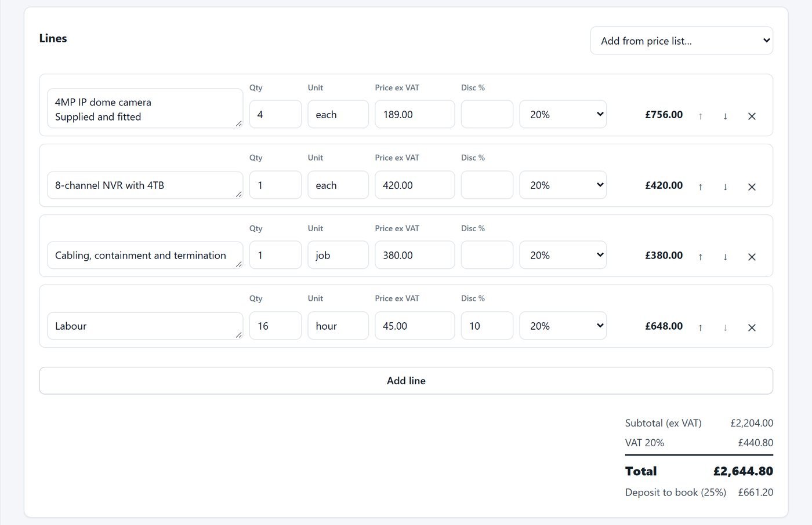
Task: Move the 8-channel NVR line up
Action: pyautogui.click(x=701, y=187)
